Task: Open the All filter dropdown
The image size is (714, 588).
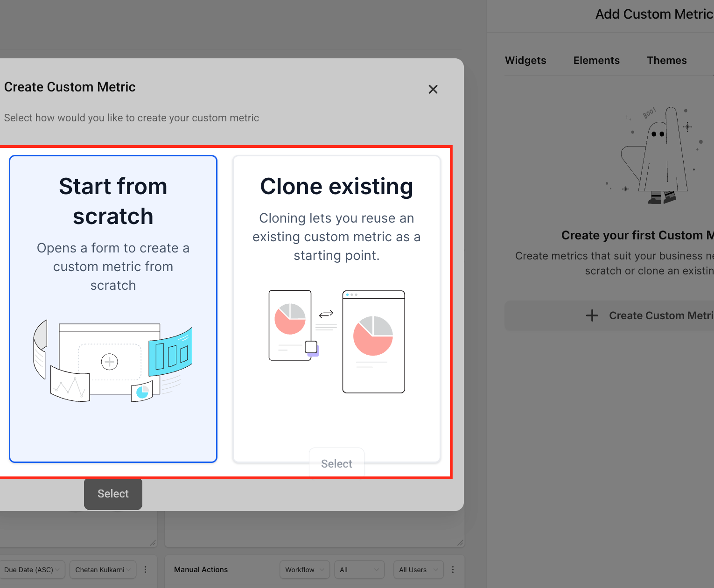Action: click(x=359, y=570)
